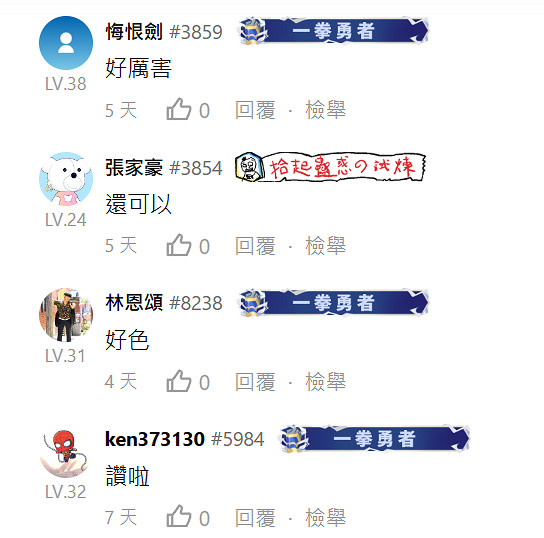544x538 pixels.
Task: Click 檢舉 under the 讚啦 comment
Action: [x=325, y=518]
